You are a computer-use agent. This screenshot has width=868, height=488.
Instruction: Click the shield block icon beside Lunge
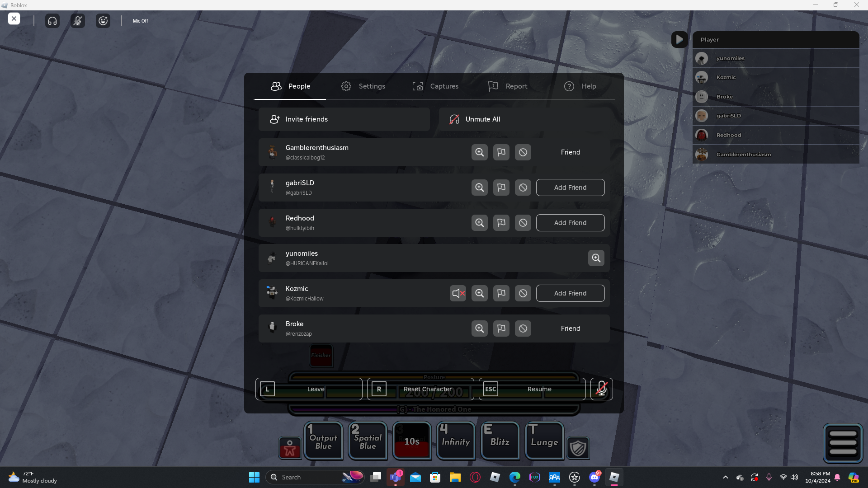point(578,448)
